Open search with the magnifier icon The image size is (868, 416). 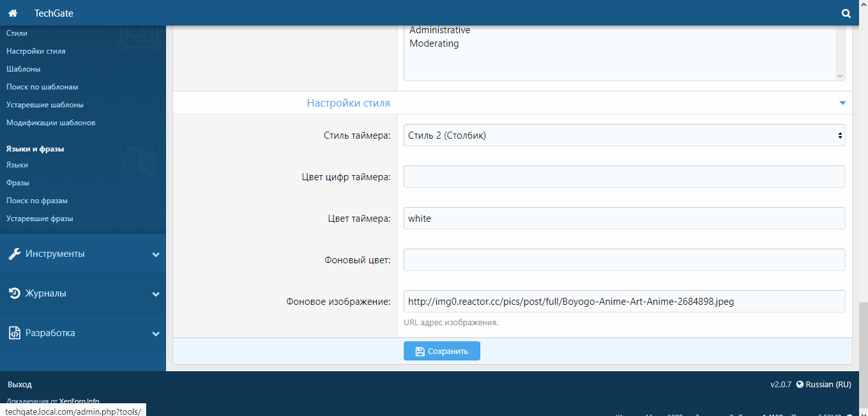click(x=846, y=13)
